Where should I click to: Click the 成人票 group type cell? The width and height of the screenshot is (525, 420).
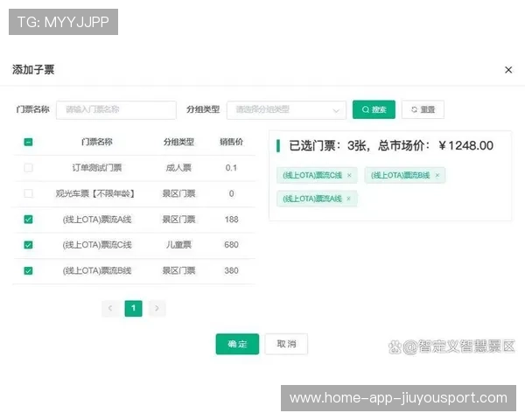[x=178, y=167]
